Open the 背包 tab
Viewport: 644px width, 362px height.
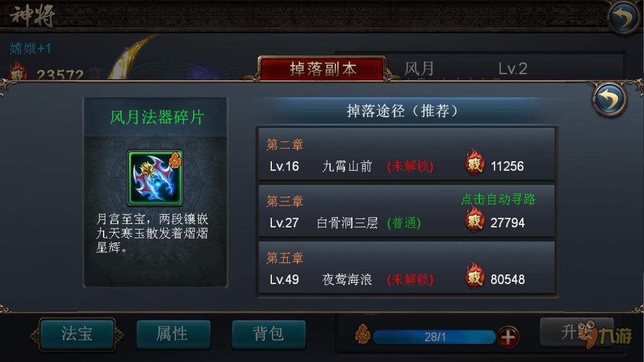[268, 334]
